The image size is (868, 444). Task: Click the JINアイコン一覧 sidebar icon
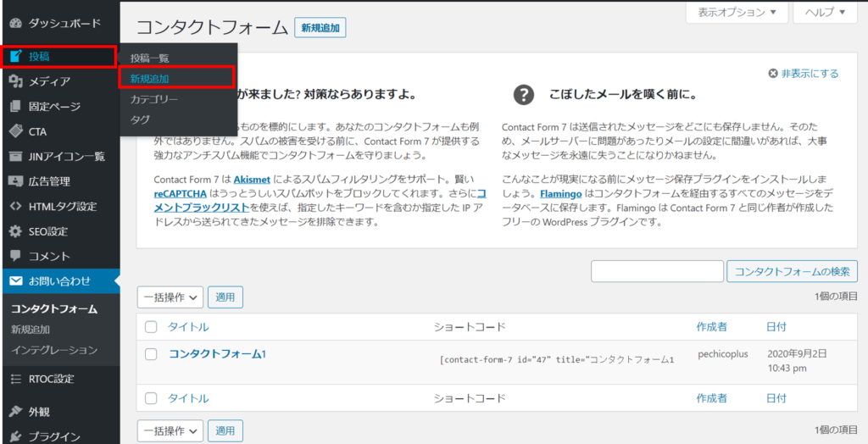(x=15, y=156)
